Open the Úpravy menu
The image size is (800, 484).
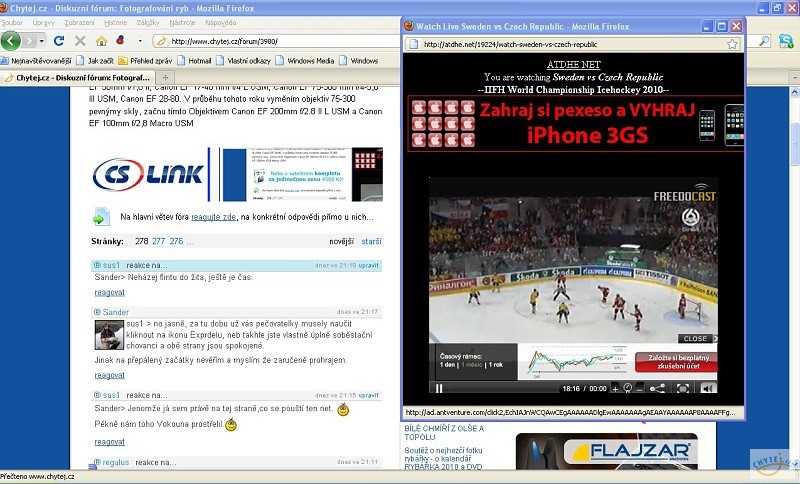43,22
